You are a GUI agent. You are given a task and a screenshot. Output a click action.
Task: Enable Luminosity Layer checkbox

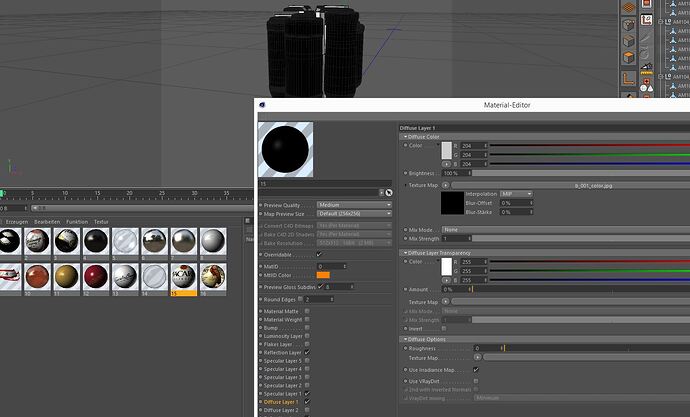(307, 336)
